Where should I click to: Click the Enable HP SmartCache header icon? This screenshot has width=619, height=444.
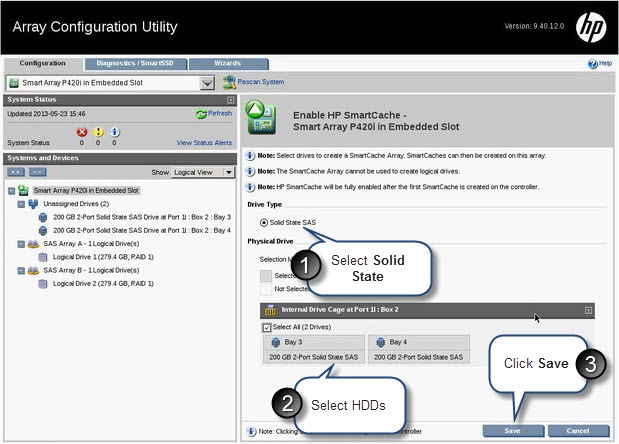coord(261,118)
